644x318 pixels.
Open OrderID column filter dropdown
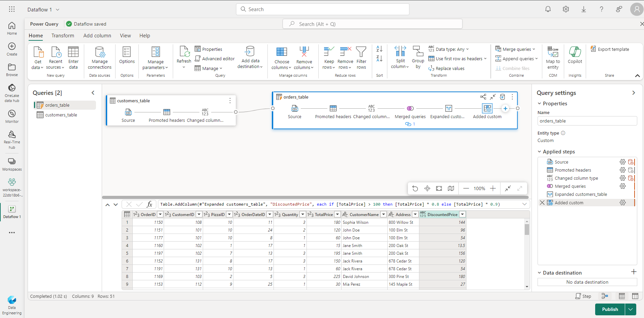tap(160, 214)
